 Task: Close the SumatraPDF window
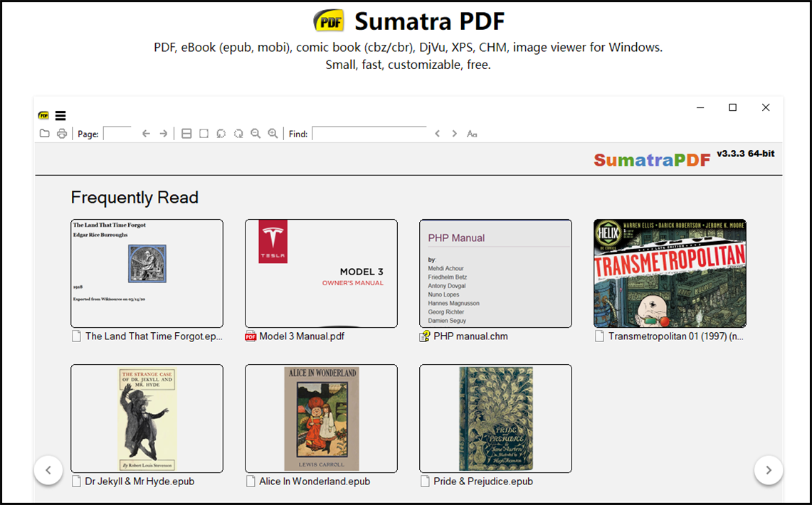click(766, 107)
